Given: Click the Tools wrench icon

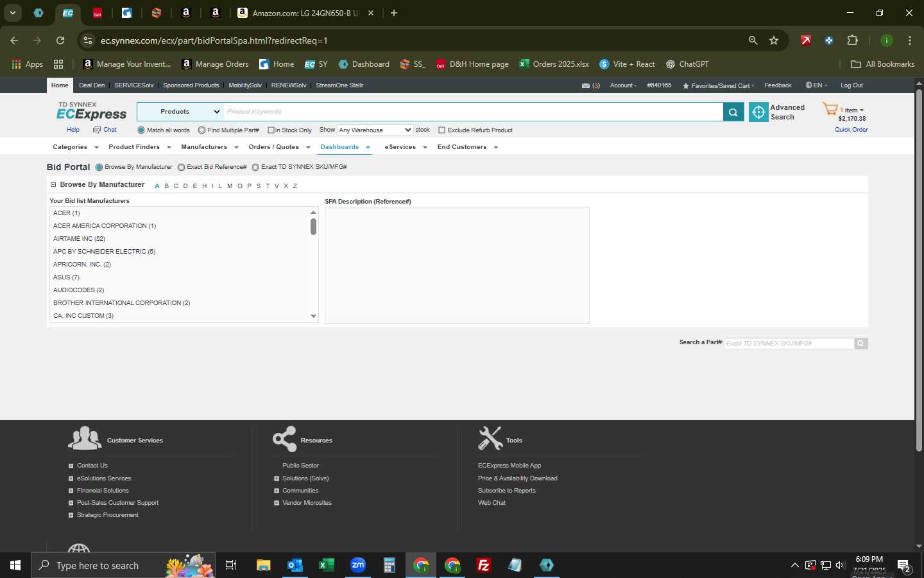Looking at the screenshot, I should (x=490, y=438).
